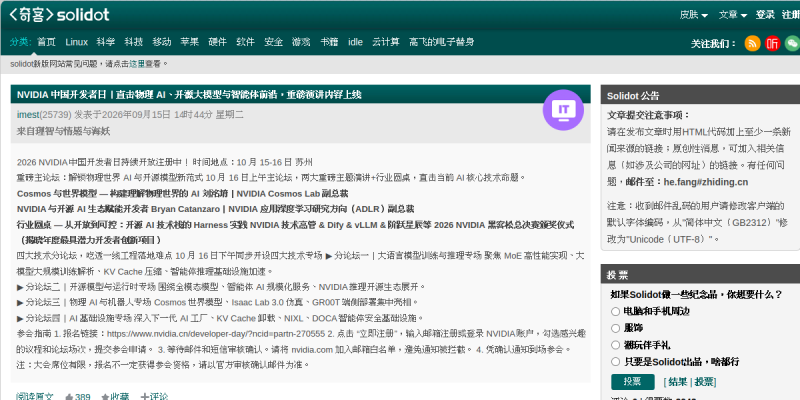View poll 结果 link
The height and width of the screenshot is (400, 800).
point(678,382)
